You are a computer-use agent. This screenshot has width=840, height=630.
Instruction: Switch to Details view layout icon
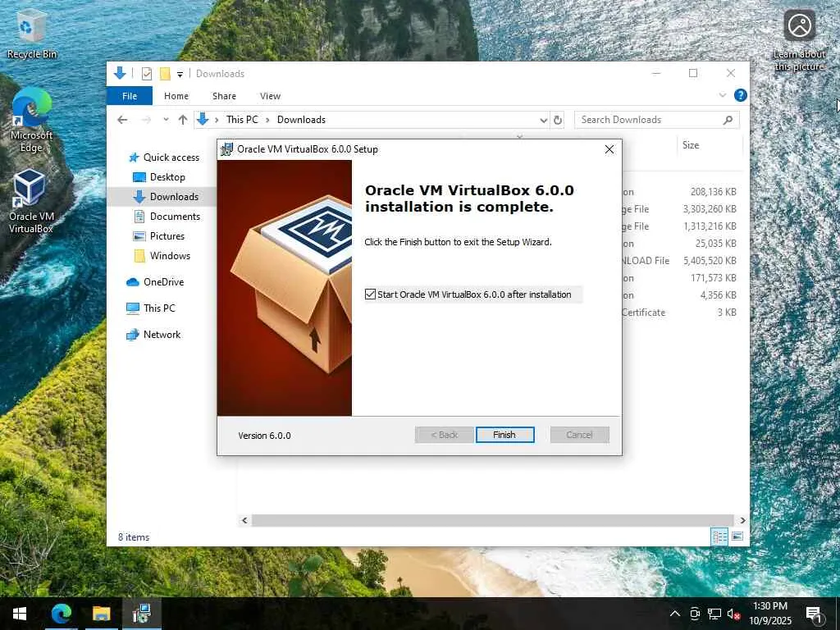(x=719, y=536)
